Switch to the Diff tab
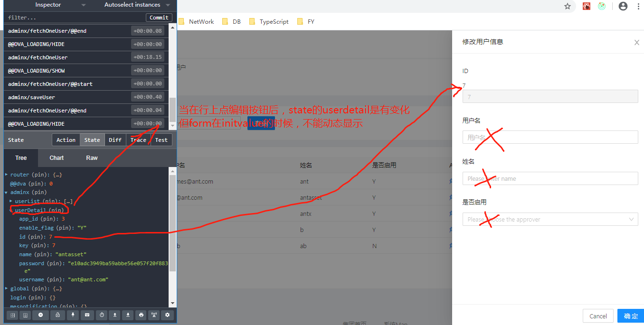 (x=115, y=139)
